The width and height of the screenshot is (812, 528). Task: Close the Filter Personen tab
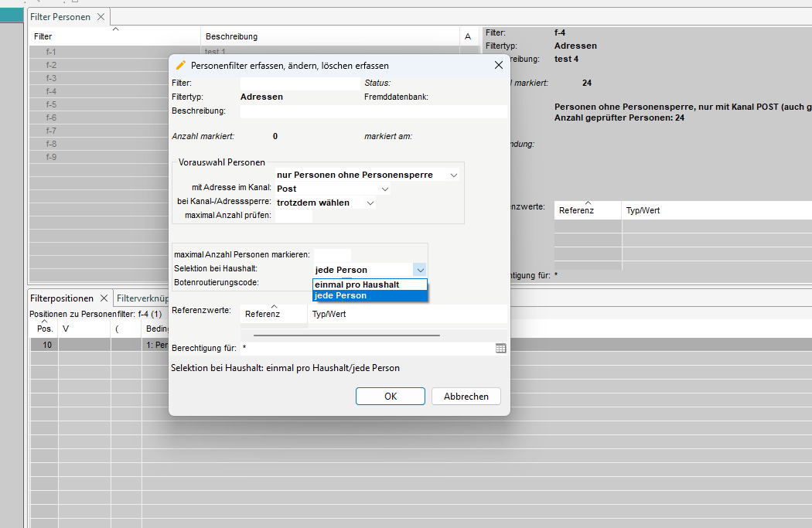coord(101,17)
